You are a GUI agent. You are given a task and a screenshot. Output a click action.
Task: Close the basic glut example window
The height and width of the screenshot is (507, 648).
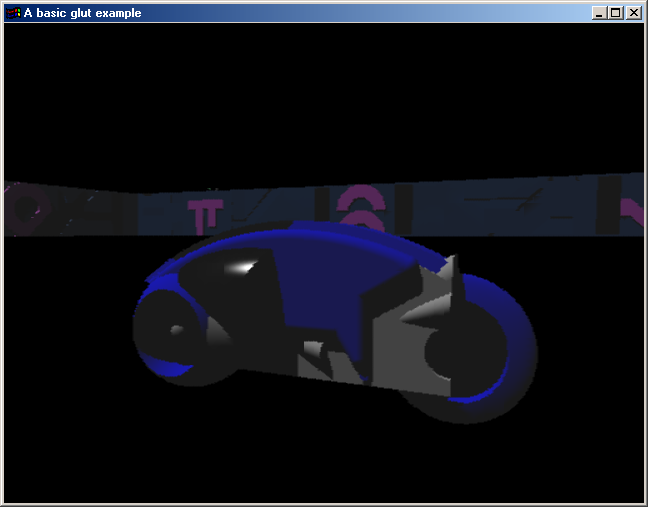click(634, 13)
